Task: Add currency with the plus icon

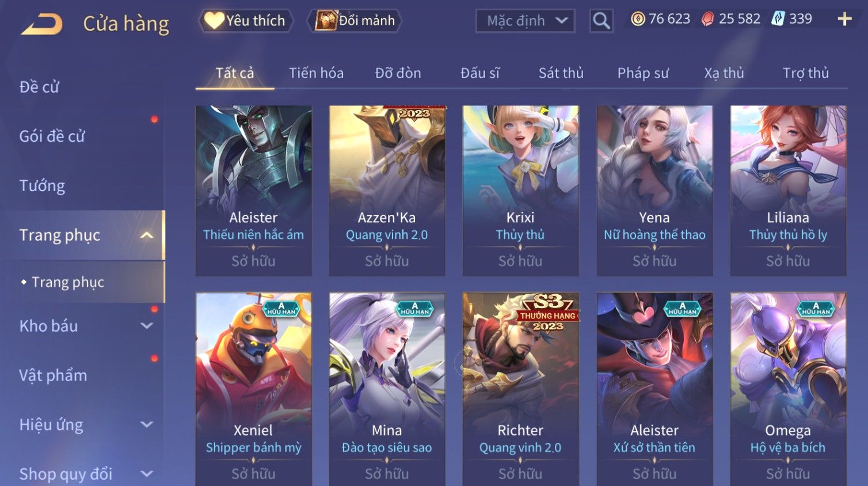Action: tap(844, 19)
